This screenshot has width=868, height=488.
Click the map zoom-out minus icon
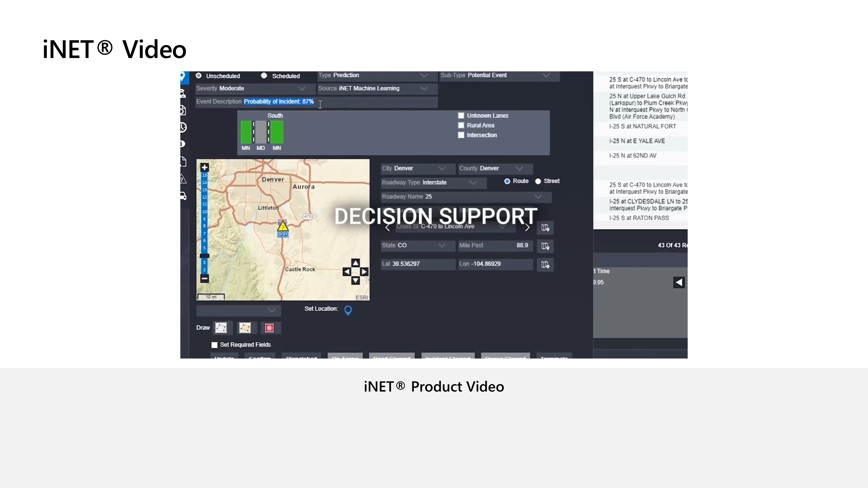pos(205,278)
